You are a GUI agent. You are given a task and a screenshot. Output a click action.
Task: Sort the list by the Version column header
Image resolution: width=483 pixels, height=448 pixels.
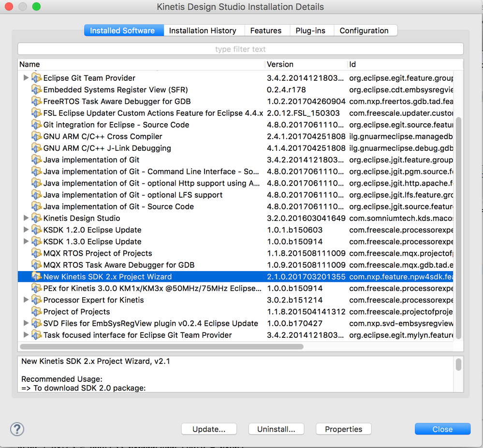(306, 64)
